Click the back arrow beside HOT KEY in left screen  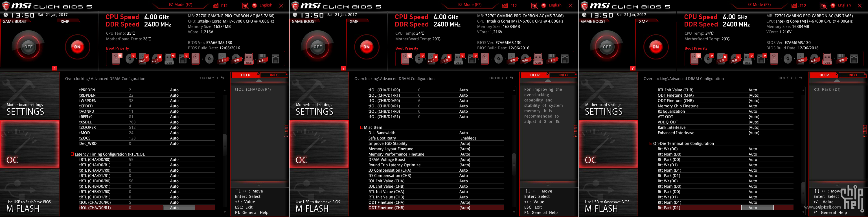click(222, 78)
